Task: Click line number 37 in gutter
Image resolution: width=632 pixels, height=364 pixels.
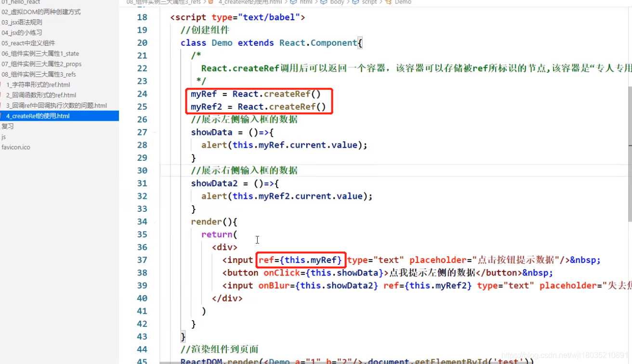Action: coord(142,260)
